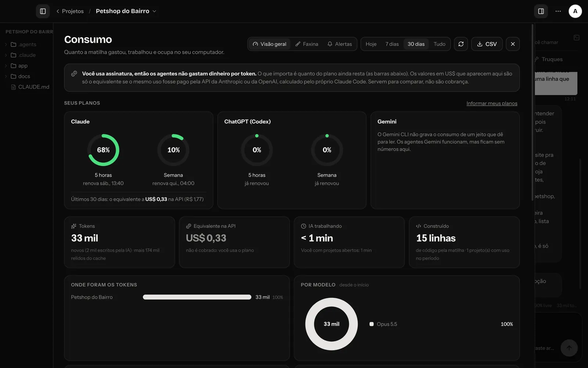
Task: Click the 'US$ 0,33' API equivalent value
Action: [x=206, y=238]
